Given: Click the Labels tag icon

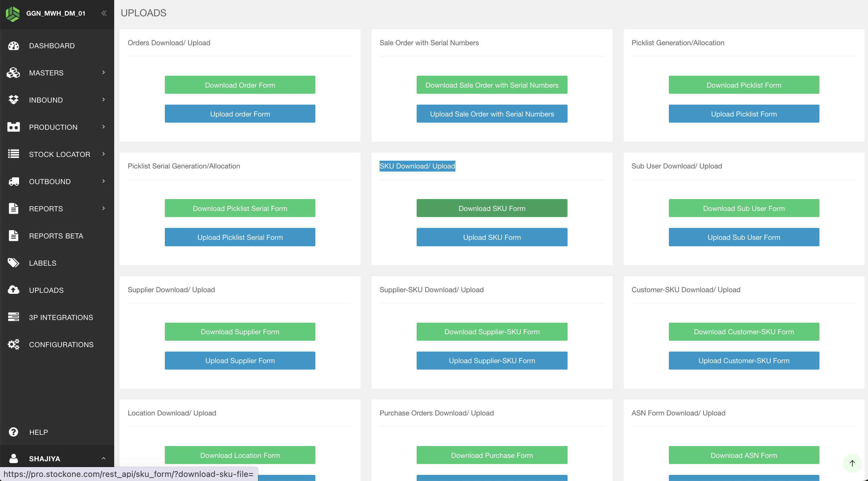Looking at the screenshot, I should (x=14, y=263).
